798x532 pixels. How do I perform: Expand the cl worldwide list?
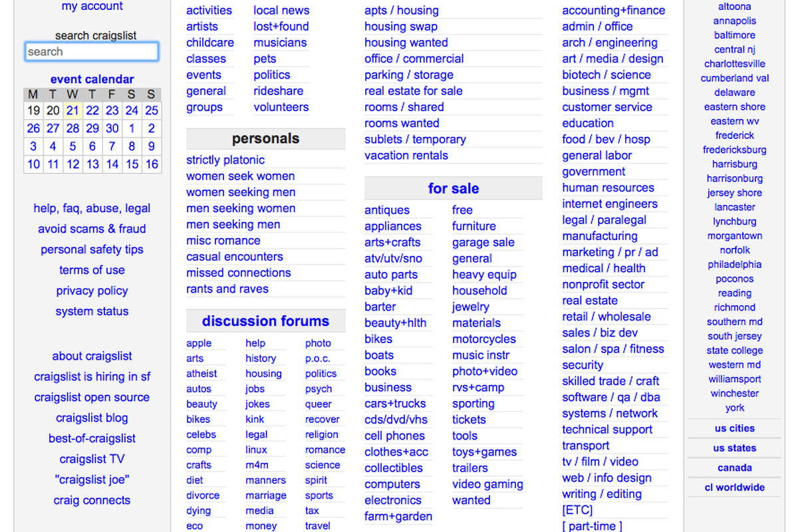pyautogui.click(x=735, y=487)
